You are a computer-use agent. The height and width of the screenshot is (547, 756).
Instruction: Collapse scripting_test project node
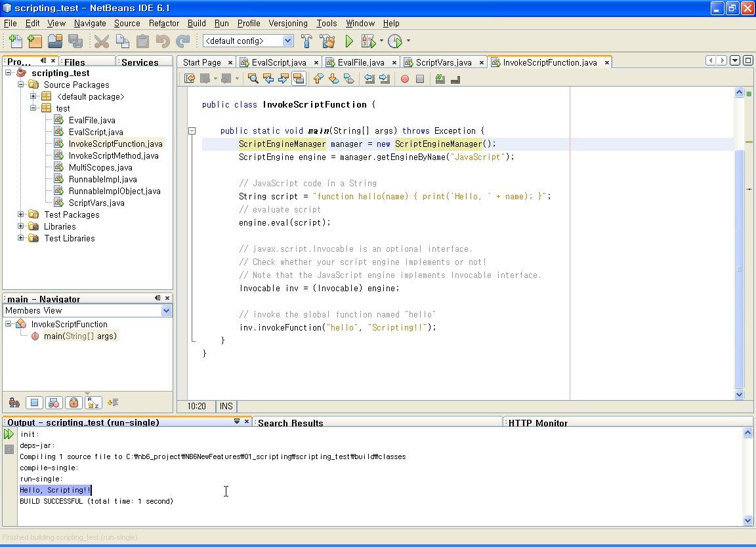pyautogui.click(x=8, y=73)
